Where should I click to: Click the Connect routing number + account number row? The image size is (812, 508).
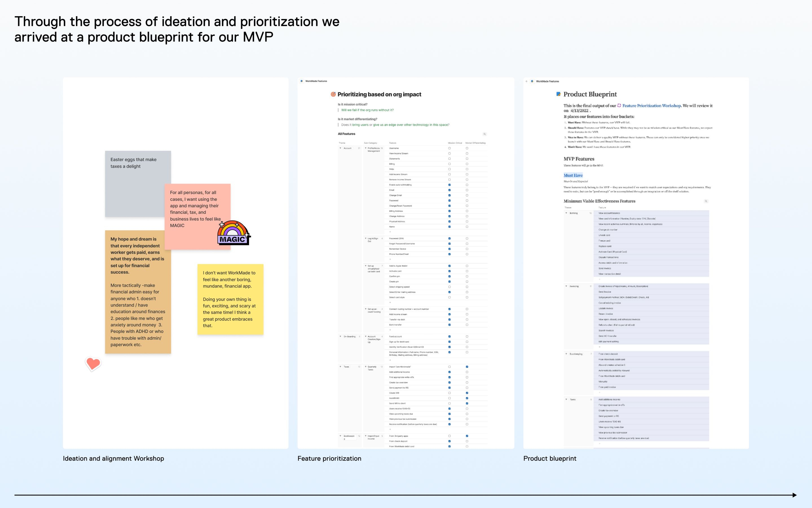(x=436, y=309)
